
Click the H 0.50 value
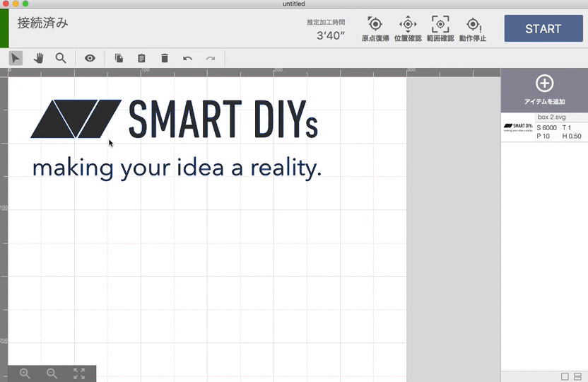[572, 137]
